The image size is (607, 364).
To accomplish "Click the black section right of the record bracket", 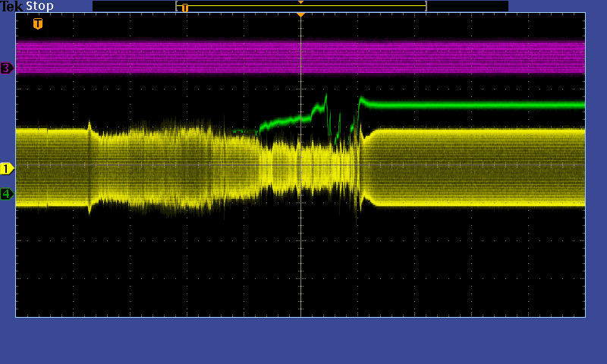I will coord(467,6).
